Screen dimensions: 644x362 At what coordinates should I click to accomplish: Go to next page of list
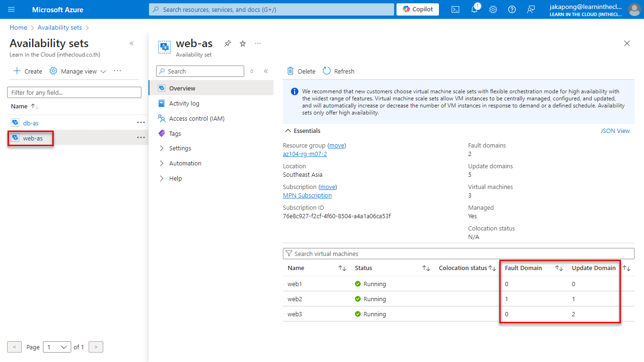(96, 347)
